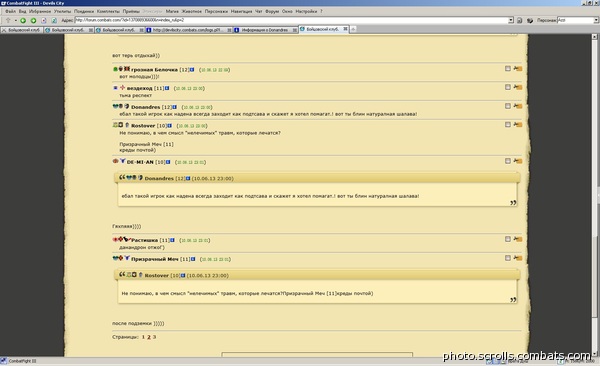The image size is (600, 366).
Task: Open the Окно menu
Action: (x=287, y=11)
